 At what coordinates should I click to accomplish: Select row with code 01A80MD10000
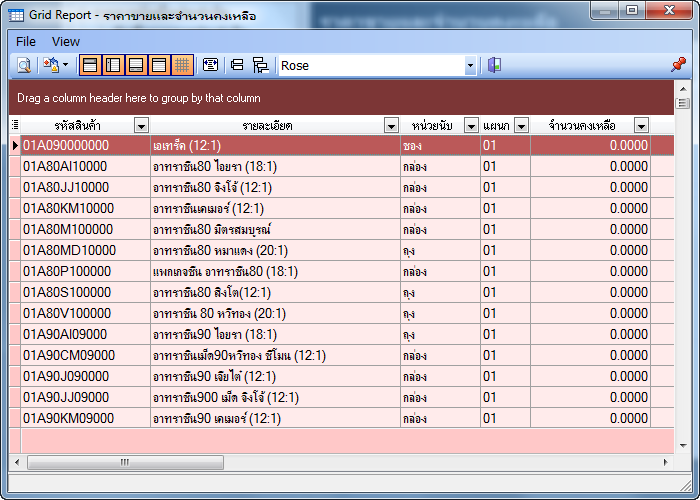(70, 250)
